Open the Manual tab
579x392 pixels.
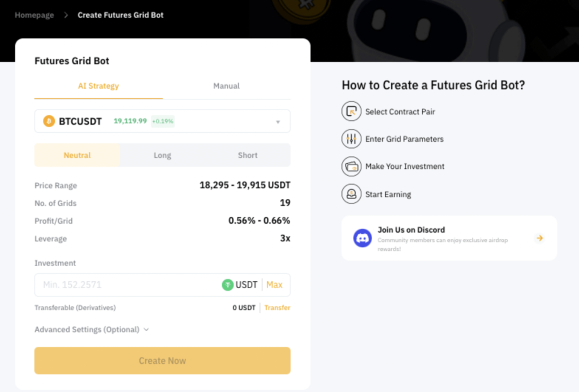[226, 86]
